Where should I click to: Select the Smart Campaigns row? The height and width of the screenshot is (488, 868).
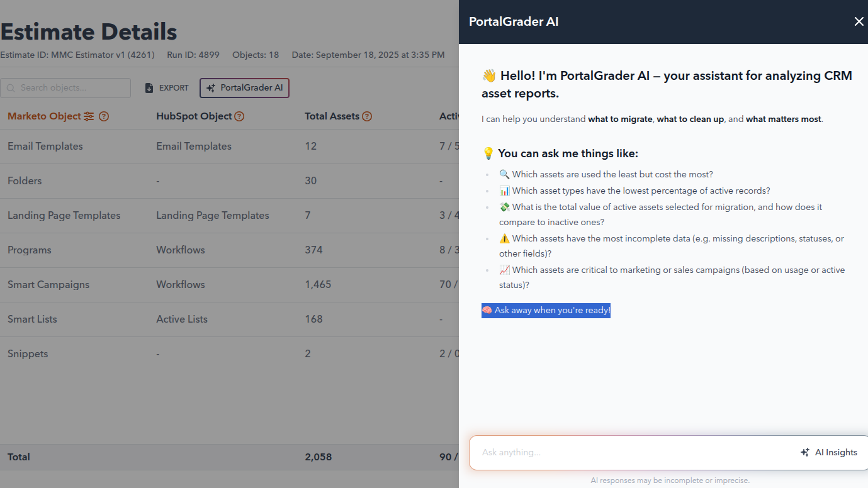(48, 284)
